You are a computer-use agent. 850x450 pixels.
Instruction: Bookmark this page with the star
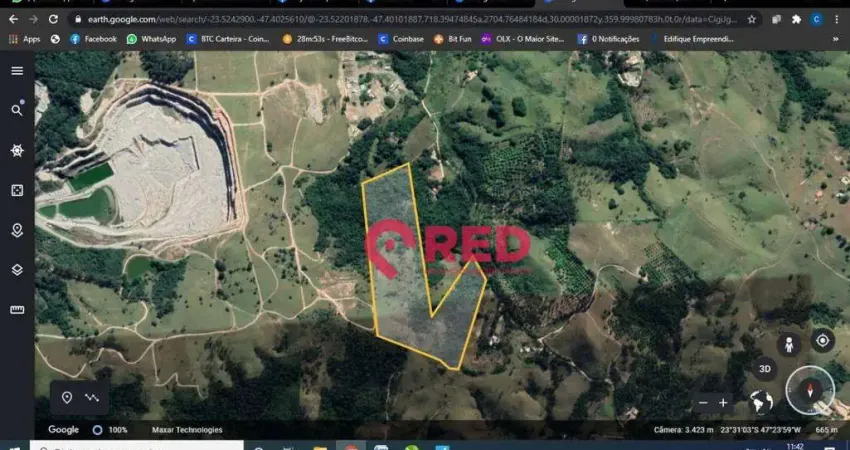tap(751, 20)
